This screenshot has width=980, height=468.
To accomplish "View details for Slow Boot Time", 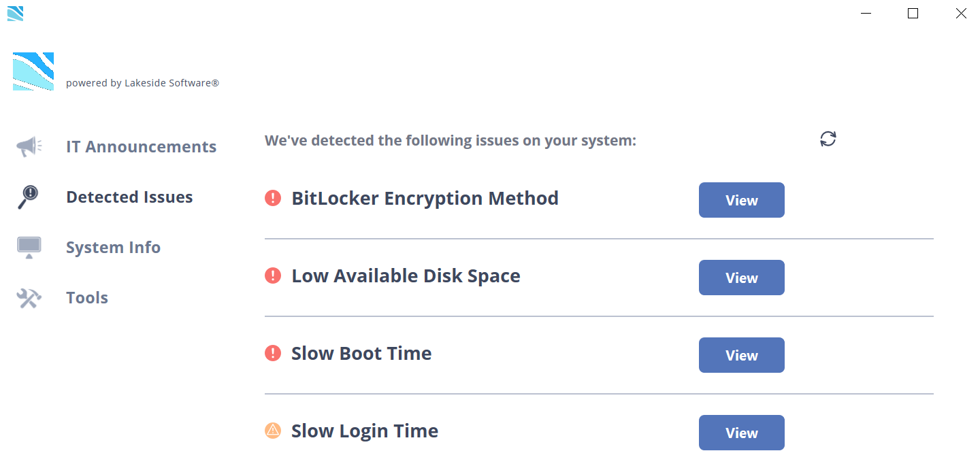I will click(x=741, y=355).
